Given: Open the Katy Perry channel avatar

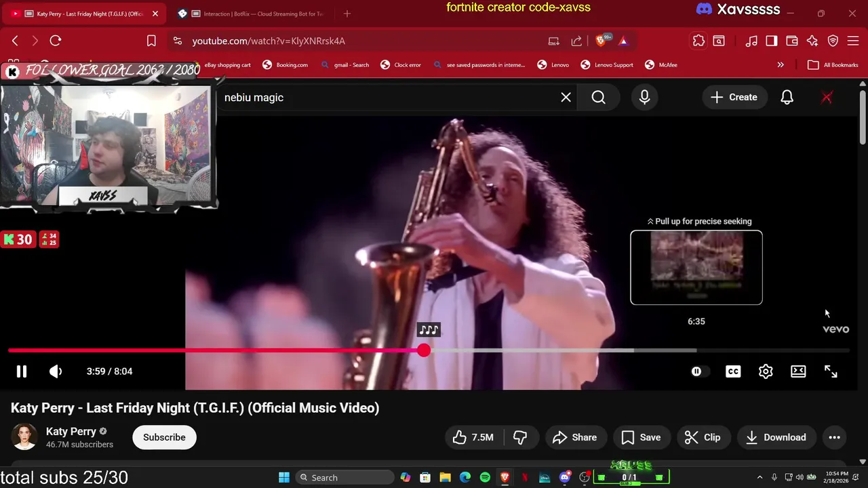Looking at the screenshot, I should pyautogui.click(x=24, y=437).
